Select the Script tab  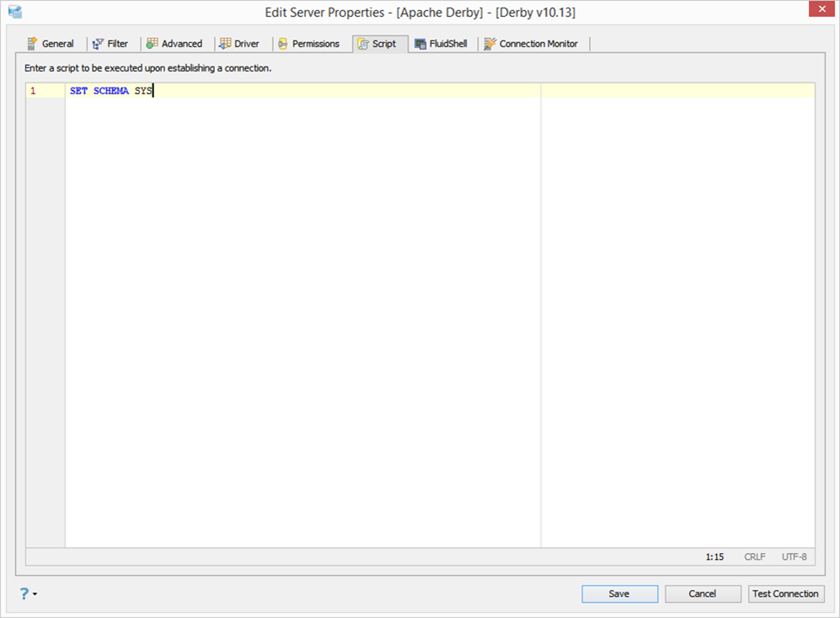[x=380, y=44]
